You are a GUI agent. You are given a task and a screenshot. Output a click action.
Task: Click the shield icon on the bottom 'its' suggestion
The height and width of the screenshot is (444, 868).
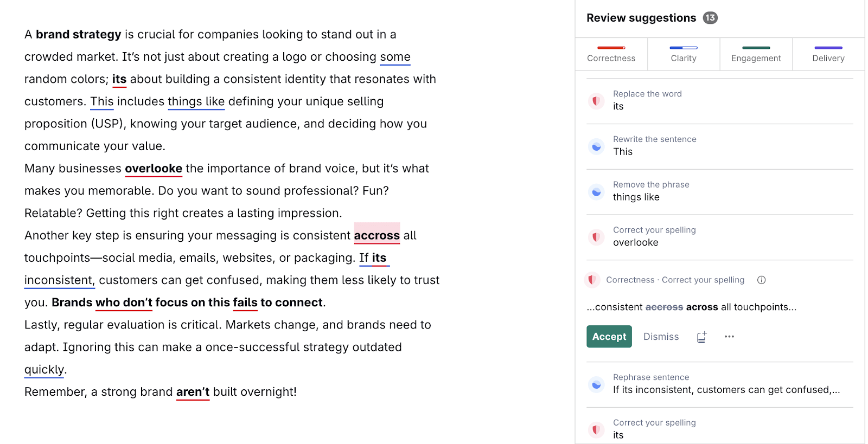(596, 429)
